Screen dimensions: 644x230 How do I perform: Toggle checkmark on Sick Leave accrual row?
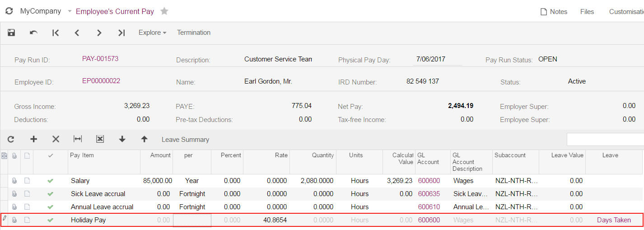pyautogui.click(x=50, y=194)
